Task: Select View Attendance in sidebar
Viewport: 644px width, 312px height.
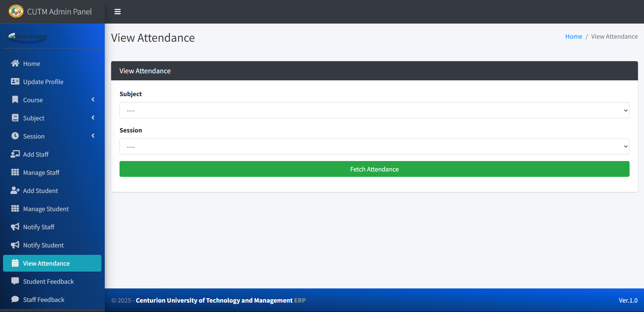Action: [x=52, y=263]
